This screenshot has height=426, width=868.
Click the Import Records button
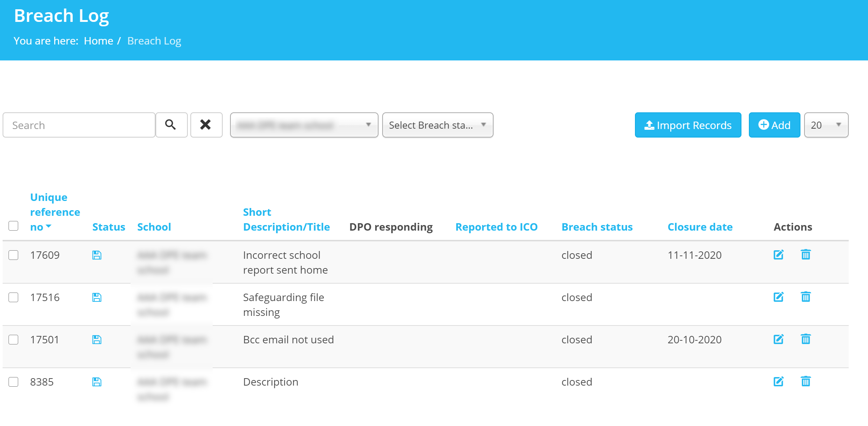click(688, 125)
